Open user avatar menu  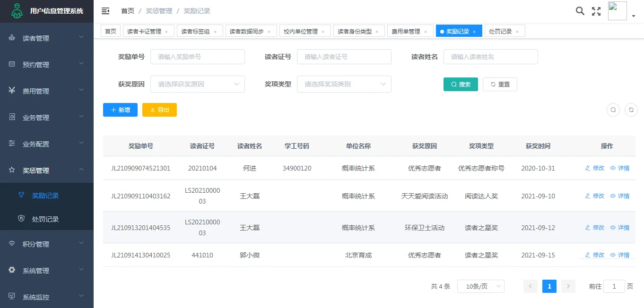617,11
